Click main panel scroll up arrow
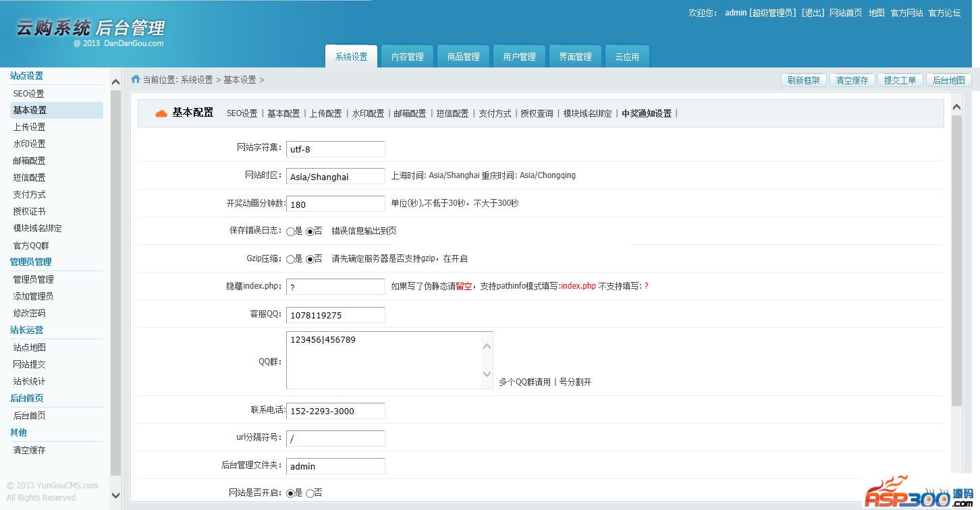Image resolution: width=980 pixels, height=510 pixels. tap(956, 107)
